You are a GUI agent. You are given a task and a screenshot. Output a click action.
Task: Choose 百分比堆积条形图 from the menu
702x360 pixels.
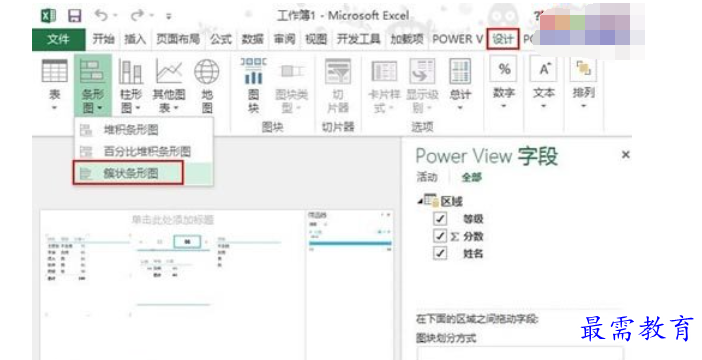(x=143, y=151)
